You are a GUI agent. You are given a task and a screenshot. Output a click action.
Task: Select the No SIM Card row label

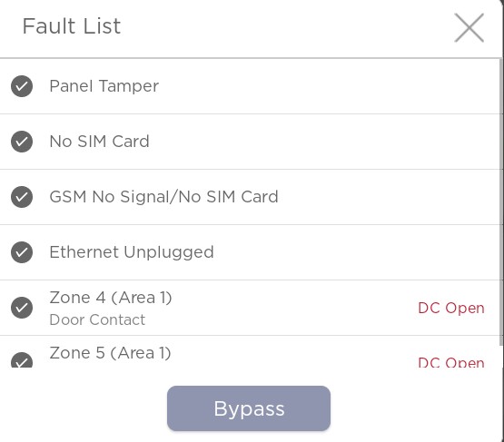coord(99,142)
